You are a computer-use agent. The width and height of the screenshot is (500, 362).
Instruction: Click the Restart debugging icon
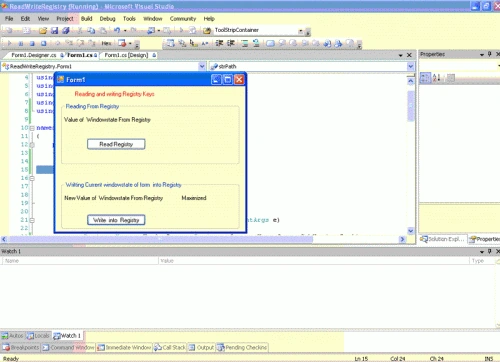43,44
